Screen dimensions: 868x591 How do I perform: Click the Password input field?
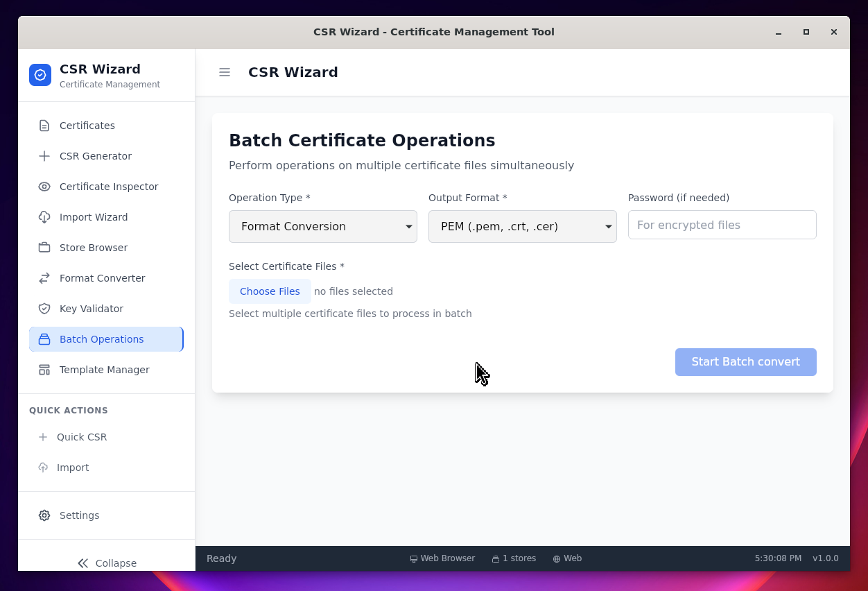tap(722, 225)
